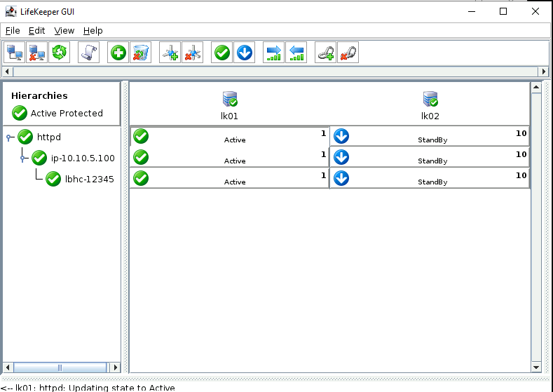Click the lk02 server name label
This screenshot has width=553, height=392.
430,116
